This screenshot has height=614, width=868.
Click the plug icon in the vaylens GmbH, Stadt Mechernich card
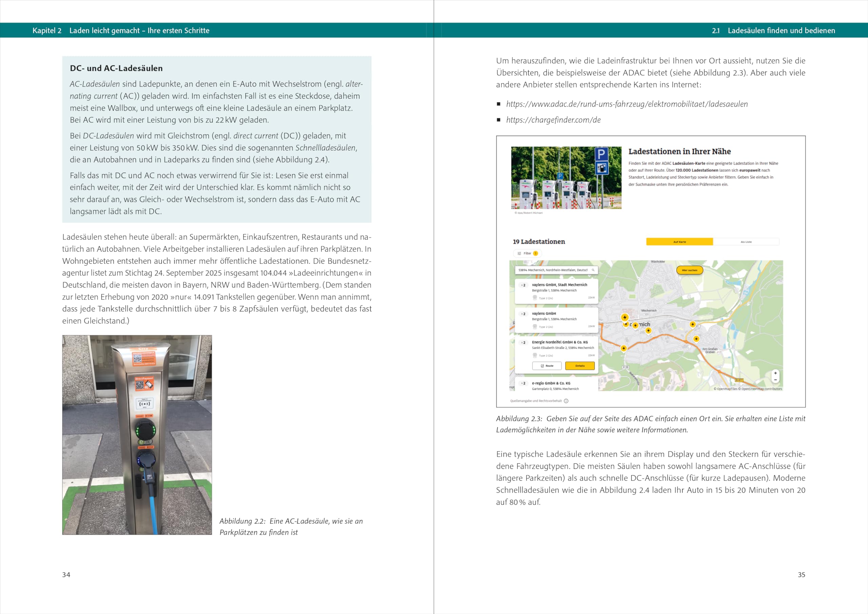point(535,298)
